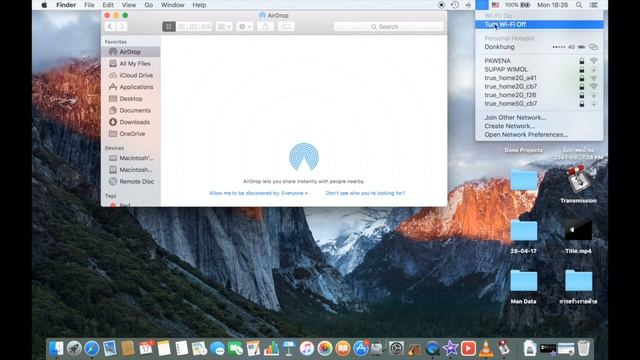Join the PAWENA Wi-Fi network

[x=539, y=61]
